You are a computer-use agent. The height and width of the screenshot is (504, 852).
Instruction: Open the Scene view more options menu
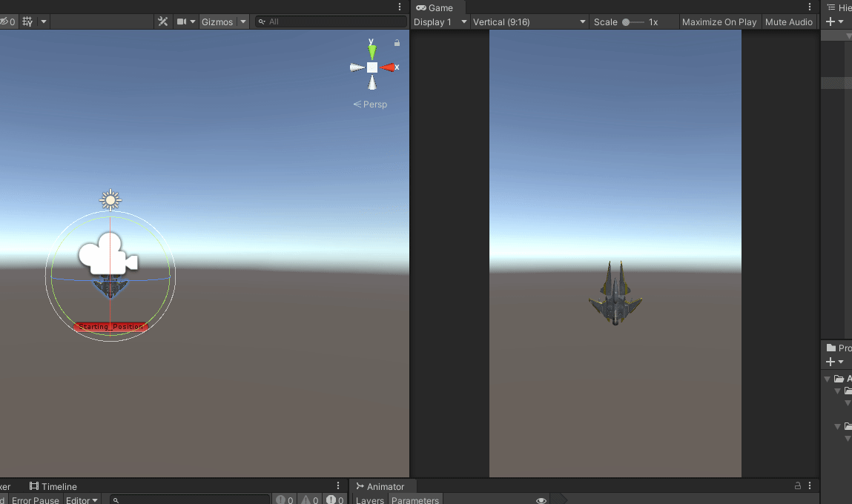point(400,7)
